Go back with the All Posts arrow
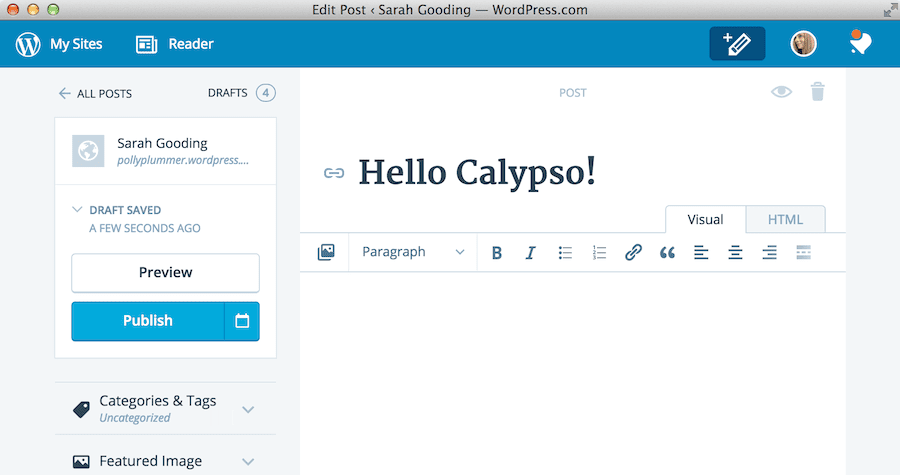 coord(64,94)
